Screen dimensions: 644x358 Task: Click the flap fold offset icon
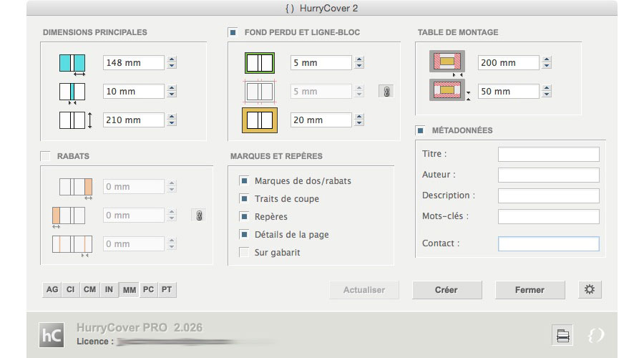(x=72, y=246)
